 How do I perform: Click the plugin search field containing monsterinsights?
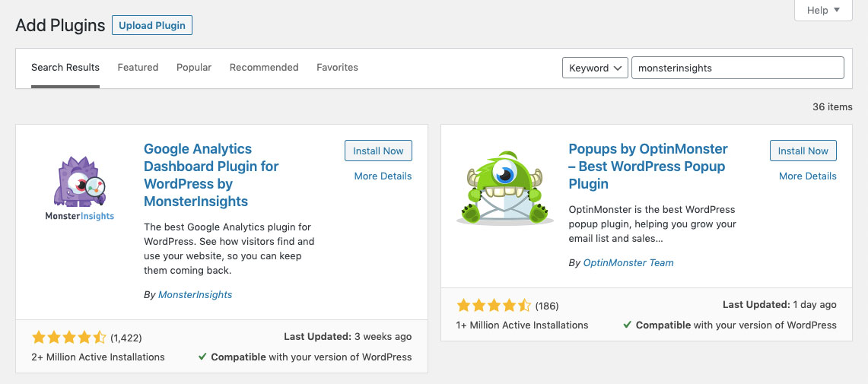click(x=736, y=68)
